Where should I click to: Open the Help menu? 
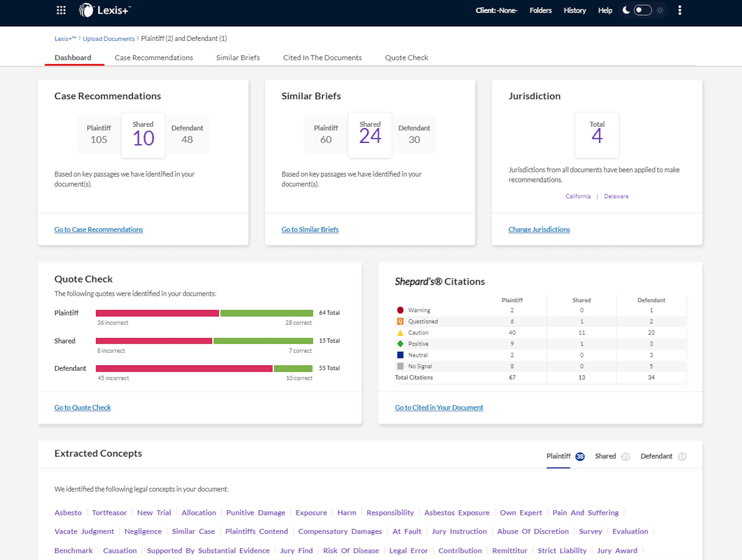[x=605, y=11]
